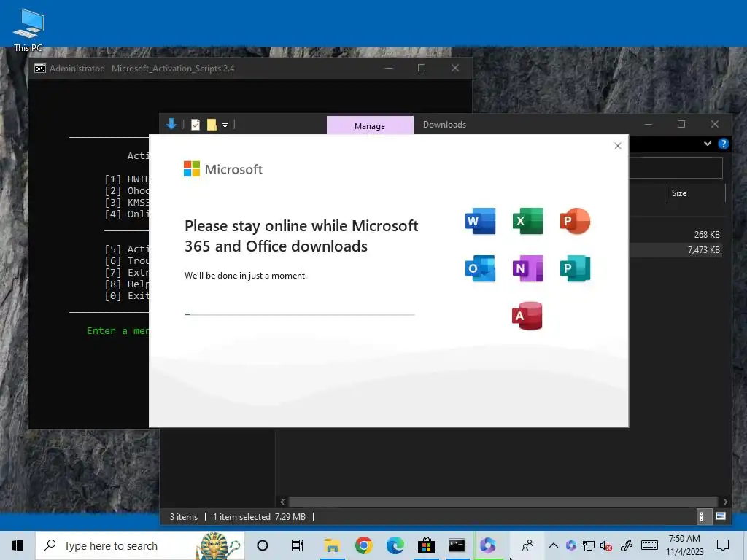Open Windows Ink Workspace pen icon
This screenshot has width=747, height=560.
627,545
